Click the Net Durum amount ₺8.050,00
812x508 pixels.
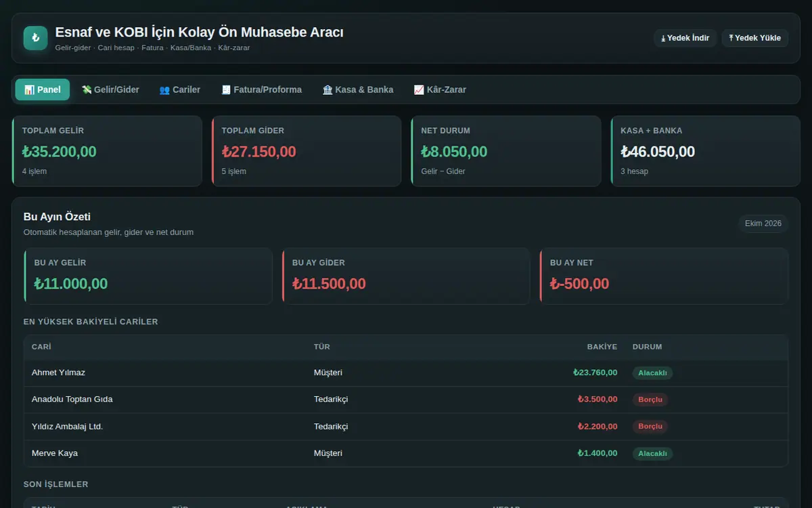(454, 152)
